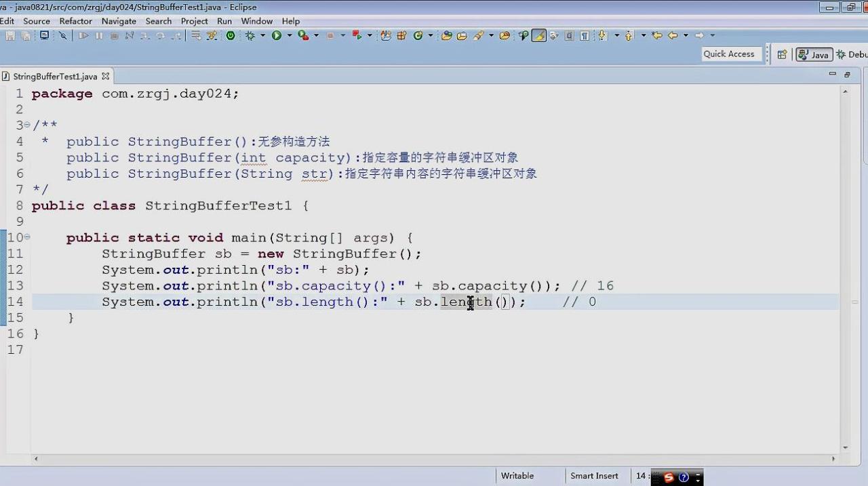Click New Java Project icon
The image size is (868, 486).
386,35
